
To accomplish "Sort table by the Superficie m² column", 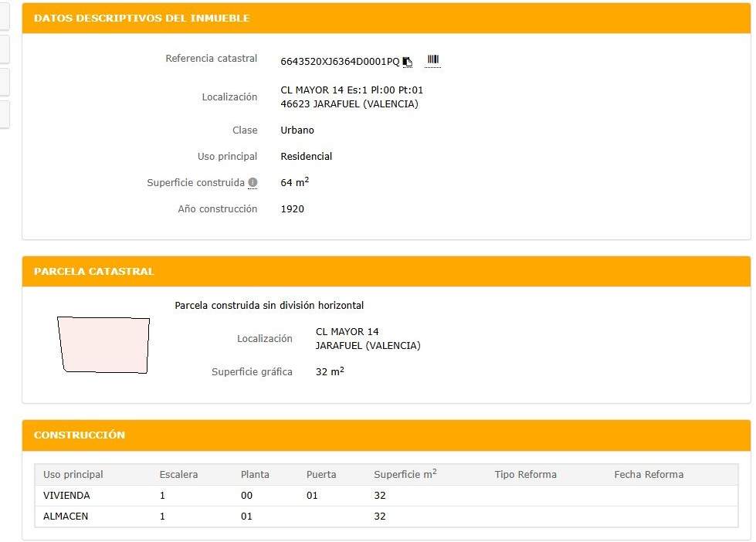I will coord(405,474).
